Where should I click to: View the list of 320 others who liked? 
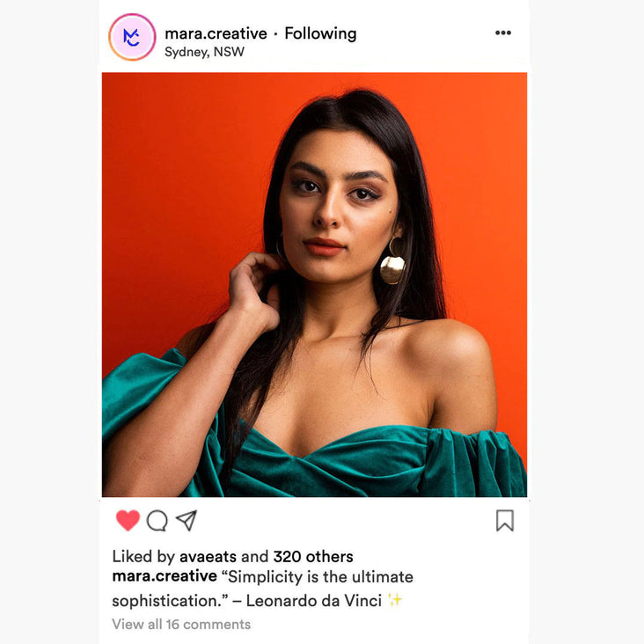[x=313, y=557]
